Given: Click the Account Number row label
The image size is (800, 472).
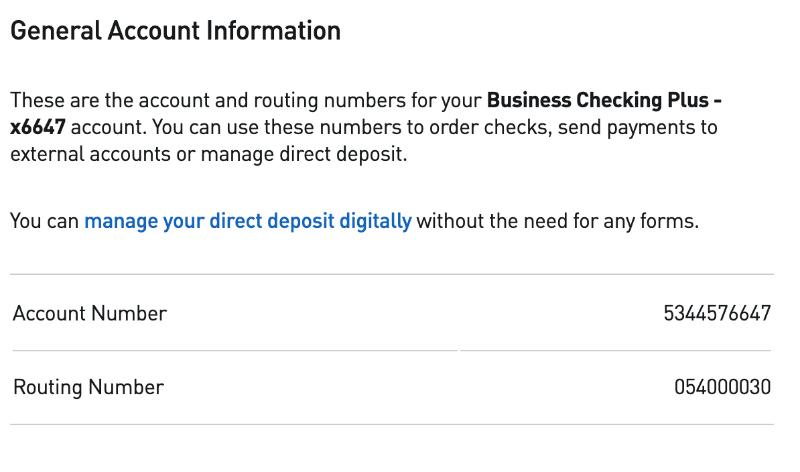Looking at the screenshot, I should click(89, 313).
